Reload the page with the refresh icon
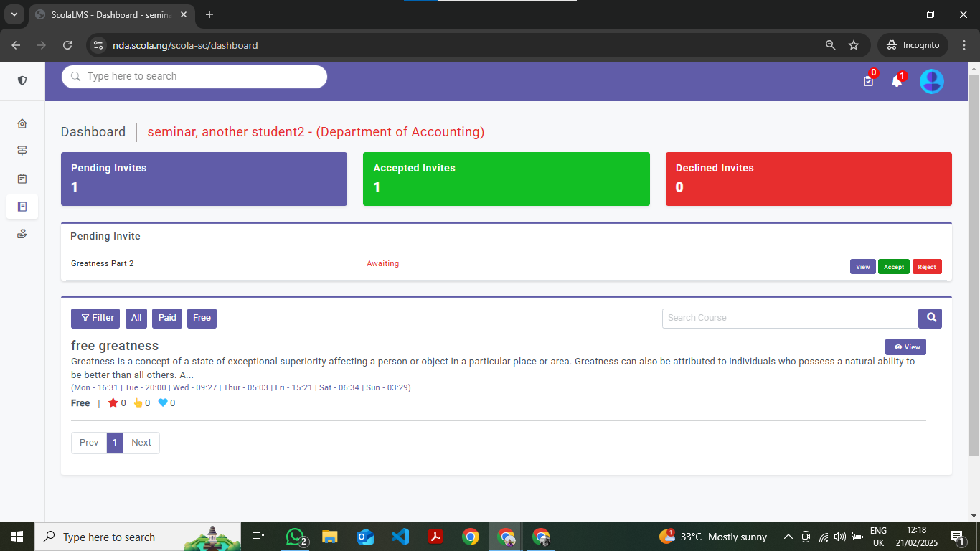This screenshot has height=551, width=980. 67,45
